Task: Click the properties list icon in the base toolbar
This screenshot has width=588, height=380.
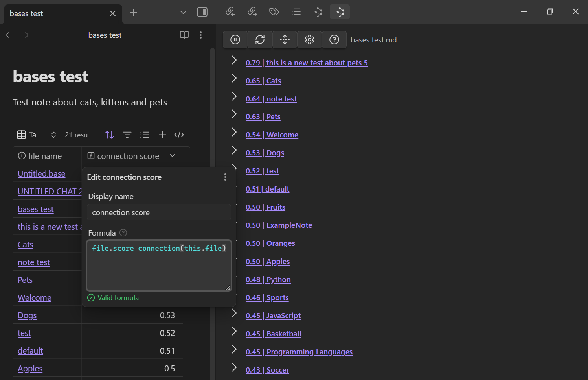Action: coord(145,135)
